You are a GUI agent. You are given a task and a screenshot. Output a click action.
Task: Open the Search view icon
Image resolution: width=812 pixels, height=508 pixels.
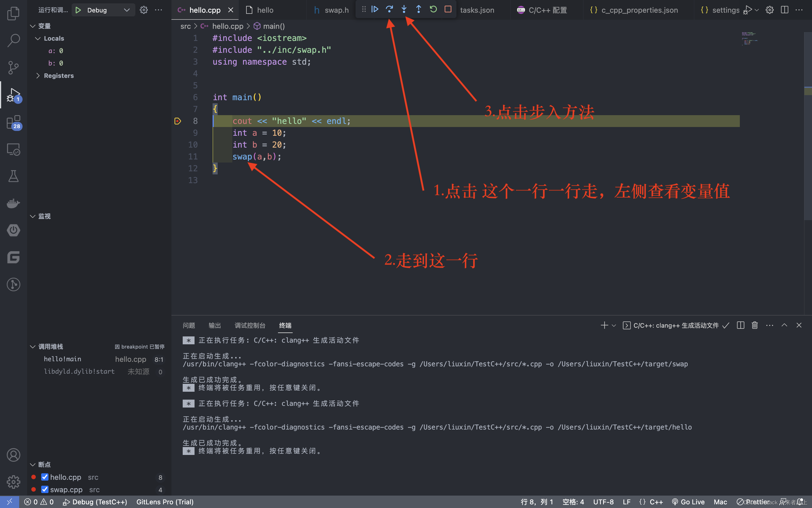coord(14,40)
